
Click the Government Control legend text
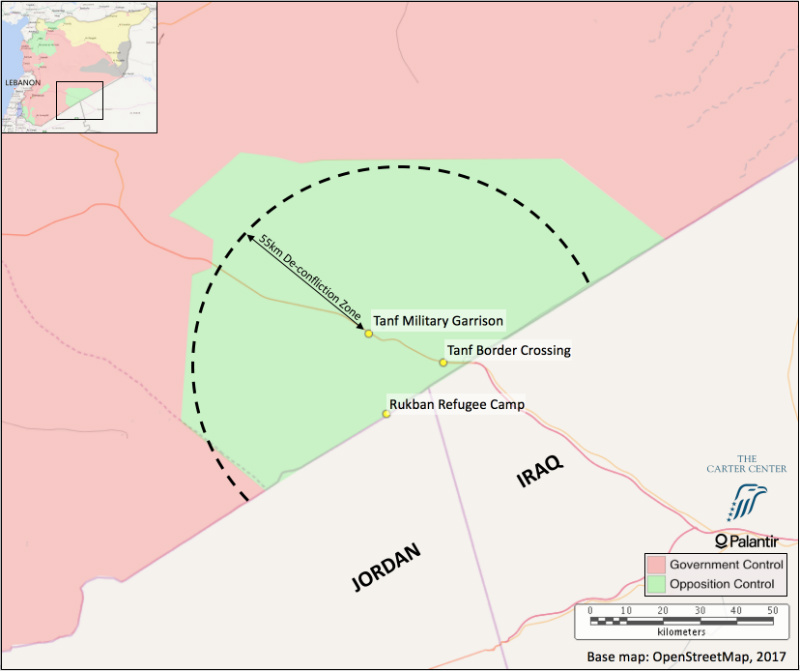tap(722, 565)
